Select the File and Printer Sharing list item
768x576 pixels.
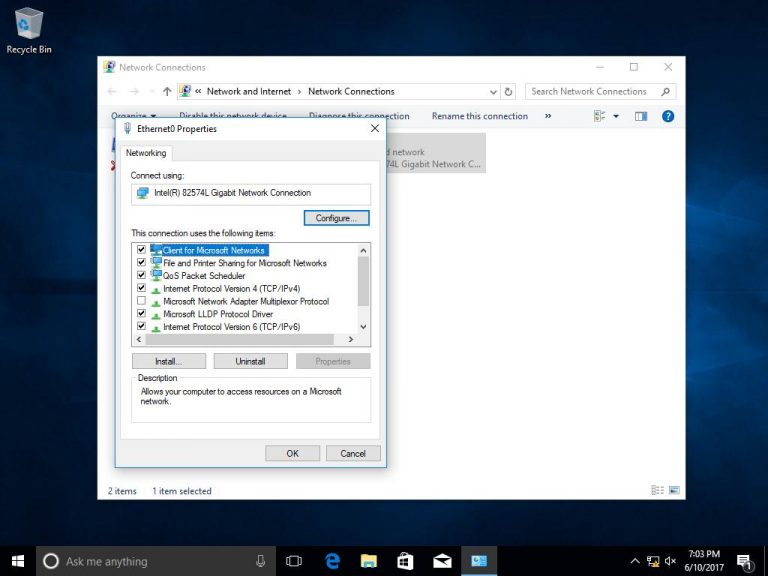(244, 263)
